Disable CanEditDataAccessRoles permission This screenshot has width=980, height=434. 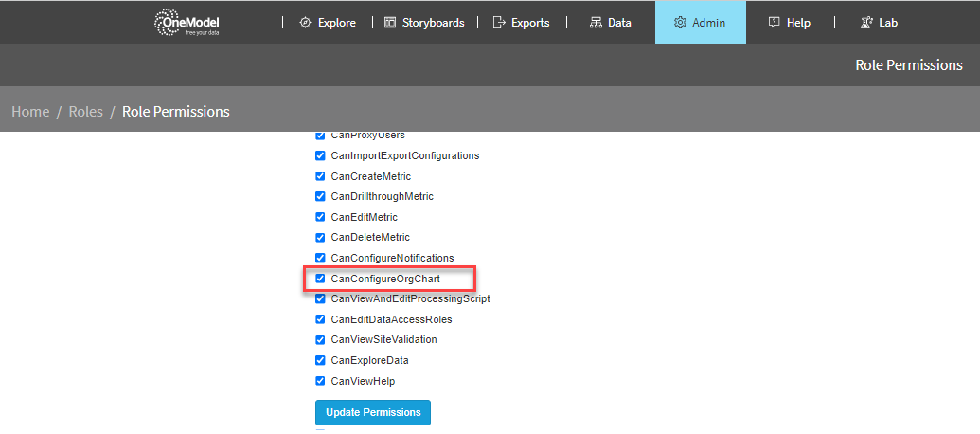pyautogui.click(x=320, y=319)
